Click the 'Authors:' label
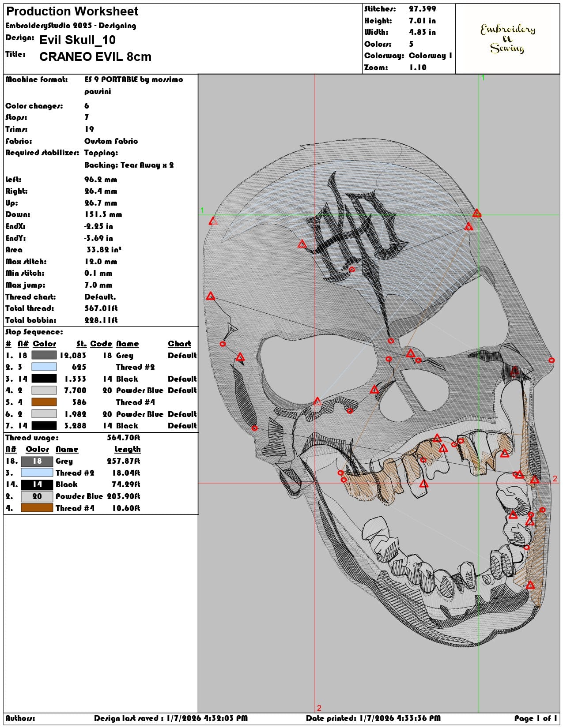 20,718
